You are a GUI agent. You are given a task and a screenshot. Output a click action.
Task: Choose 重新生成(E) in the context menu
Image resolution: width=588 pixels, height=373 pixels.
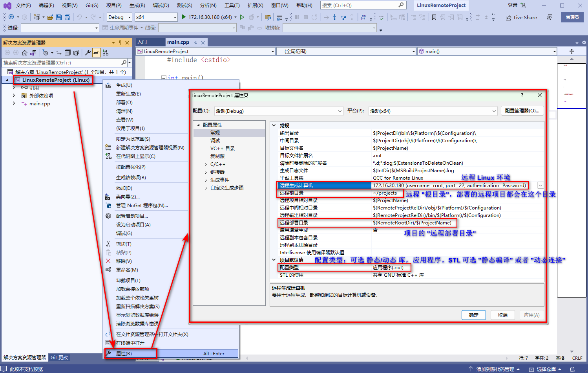coord(128,94)
